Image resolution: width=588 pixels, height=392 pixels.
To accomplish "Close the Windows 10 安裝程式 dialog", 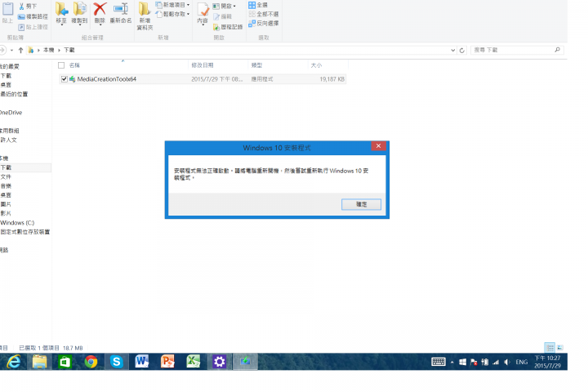I will pos(378,146).
